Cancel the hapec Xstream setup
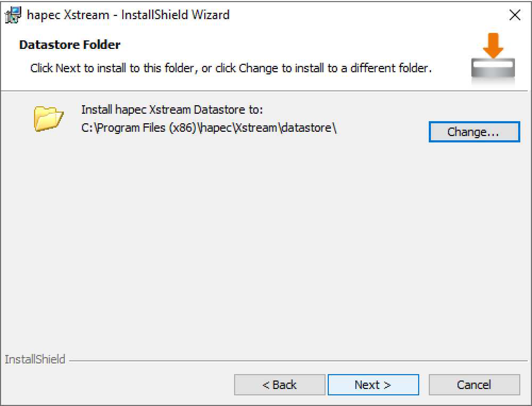 click(x=474, y=385)
